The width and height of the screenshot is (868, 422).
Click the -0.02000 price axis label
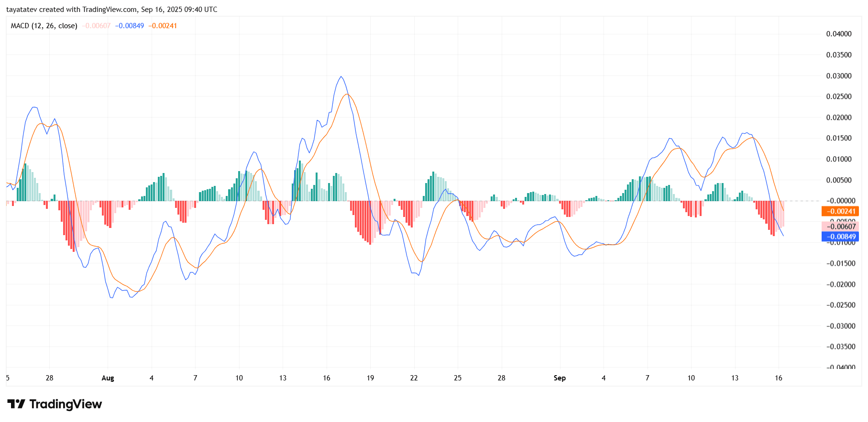840,284
